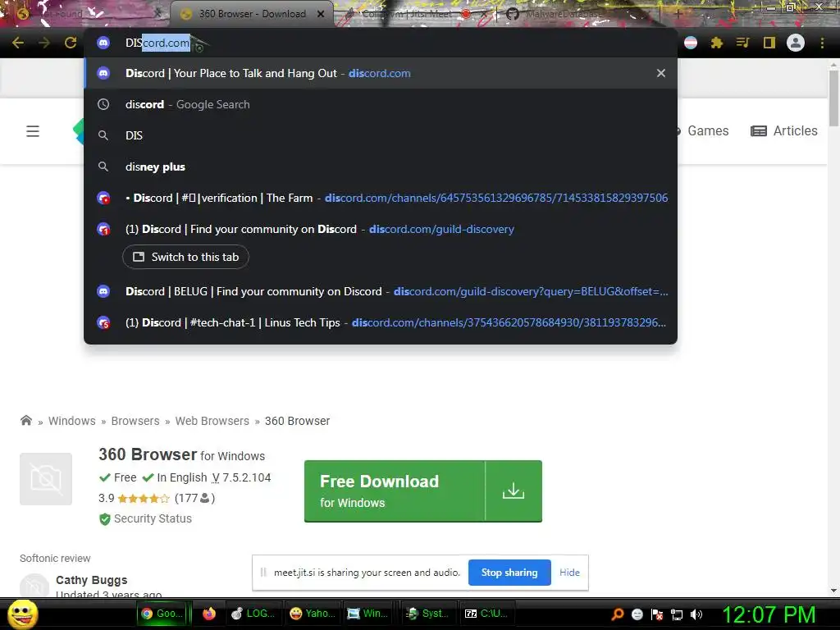
Task: Open the 7z C:\U... taskbar window
Action: click(486, 614)
